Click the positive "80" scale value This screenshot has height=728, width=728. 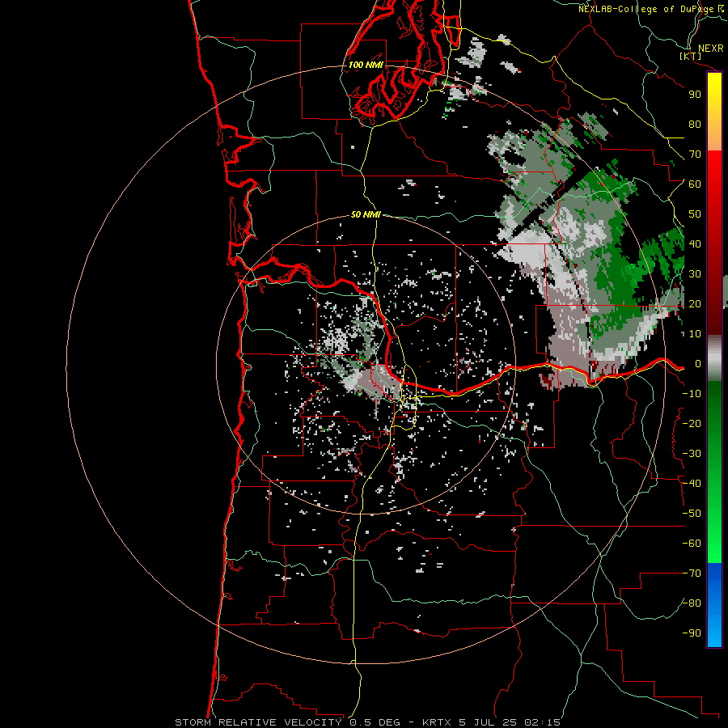click(x=695, y=125)
